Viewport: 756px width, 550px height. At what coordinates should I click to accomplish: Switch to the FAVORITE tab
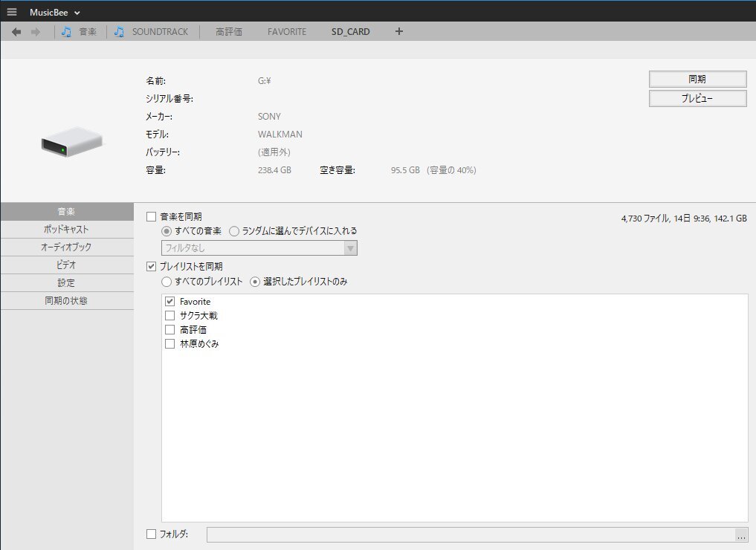click(287, 32)
